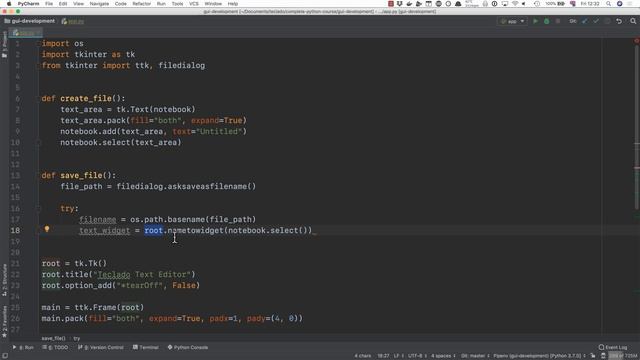The height and width of the screenshot is (360, 640).
Task: Open the Structure tool window sidebar button
Action: click(4, 280)
